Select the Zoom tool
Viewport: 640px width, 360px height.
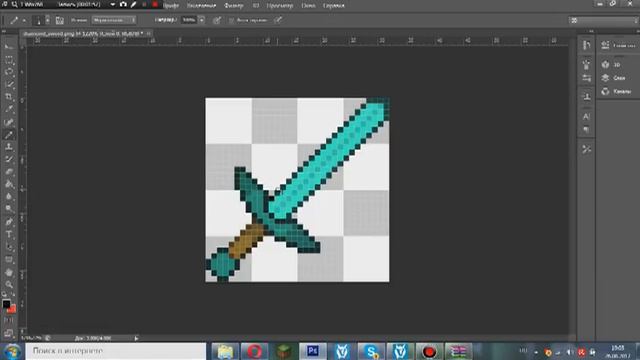click(9, 284)
